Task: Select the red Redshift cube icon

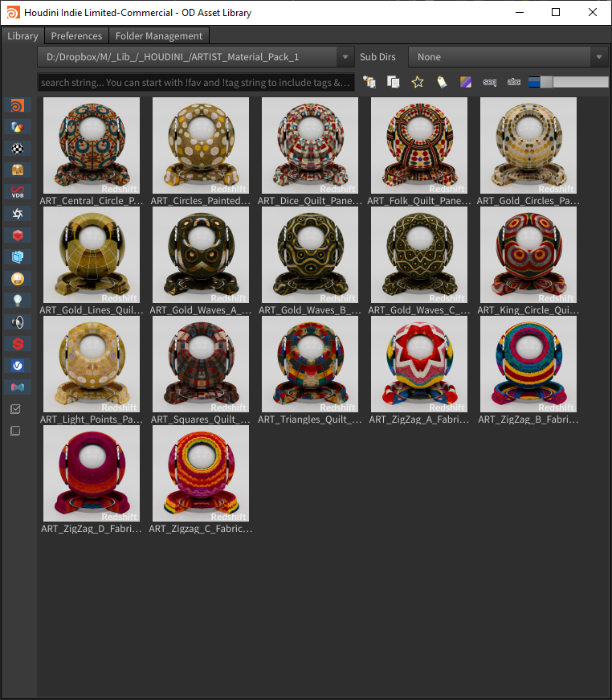Action: point(18,235)
